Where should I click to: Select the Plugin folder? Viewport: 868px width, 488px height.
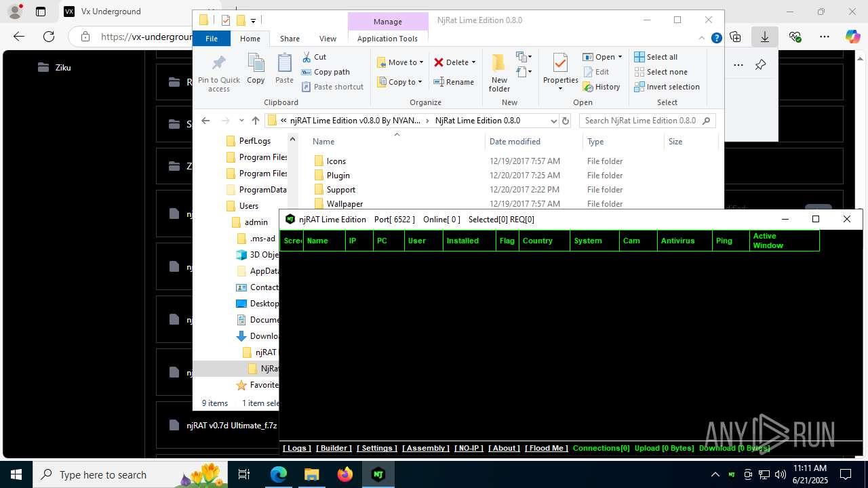click(x=338, y=176)
